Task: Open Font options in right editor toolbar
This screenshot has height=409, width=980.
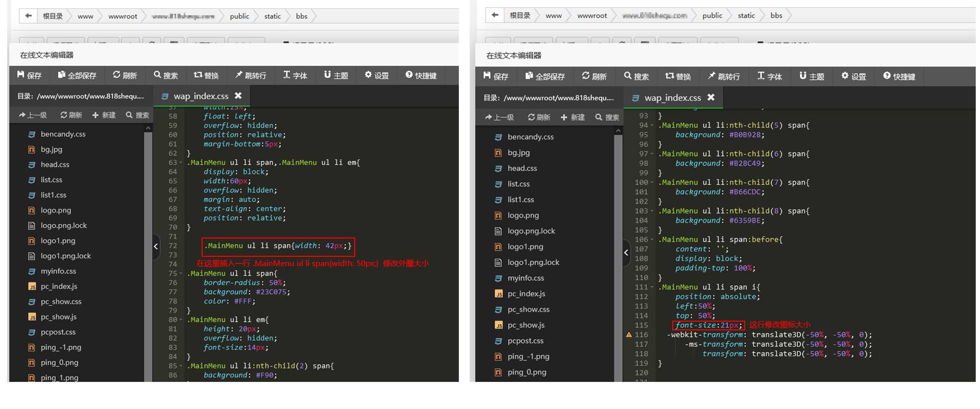Action: (x=769, y=76)
